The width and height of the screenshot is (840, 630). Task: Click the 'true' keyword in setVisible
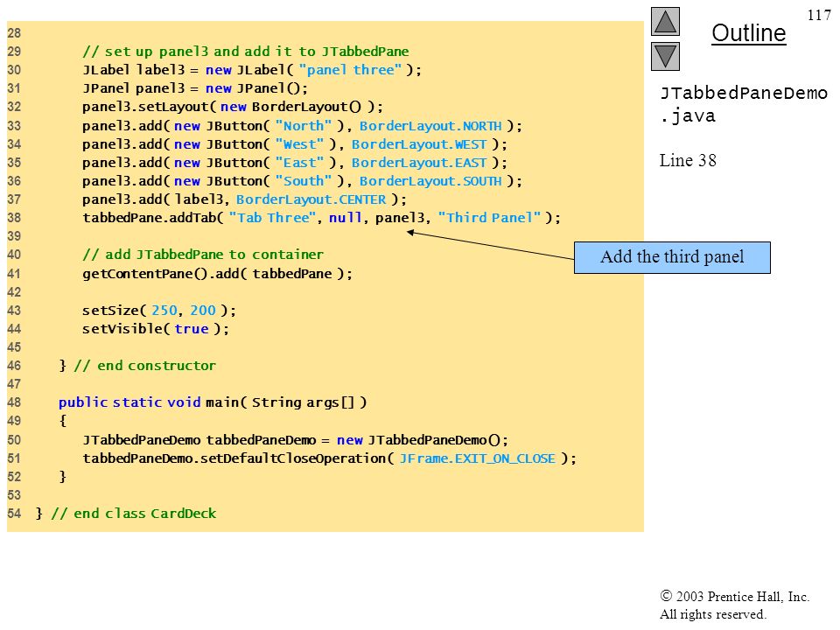point(192,329)
